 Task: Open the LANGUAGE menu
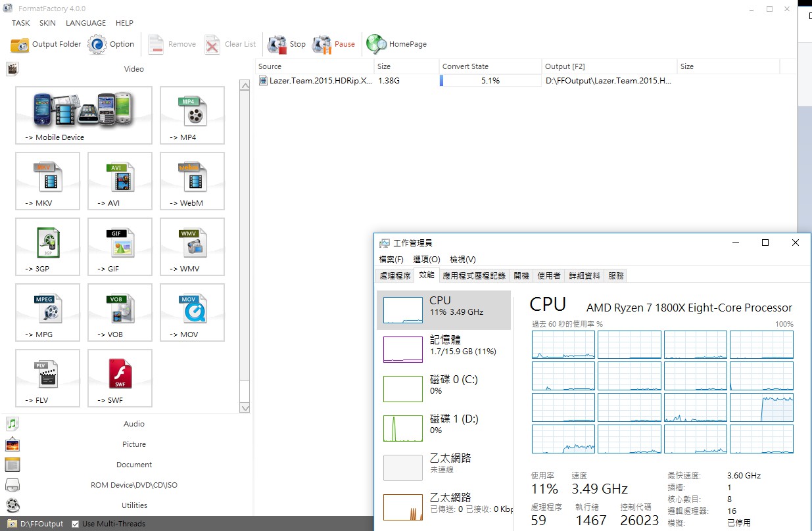(85, 23)
